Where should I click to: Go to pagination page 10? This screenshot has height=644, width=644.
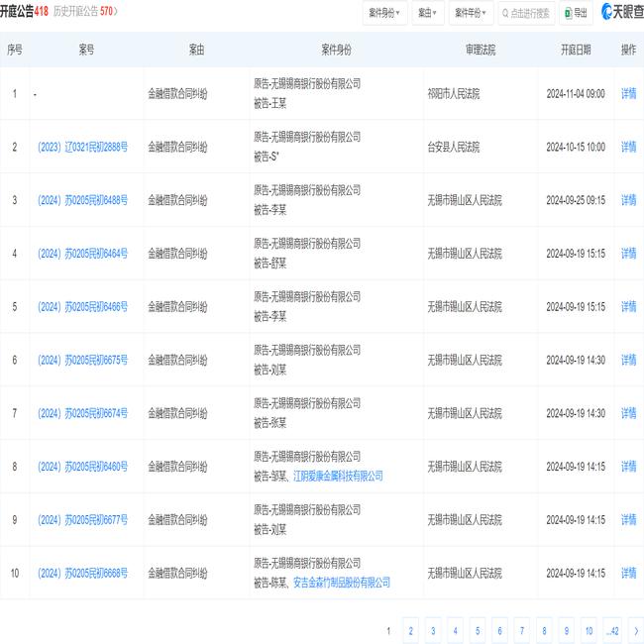coord(589,631)
